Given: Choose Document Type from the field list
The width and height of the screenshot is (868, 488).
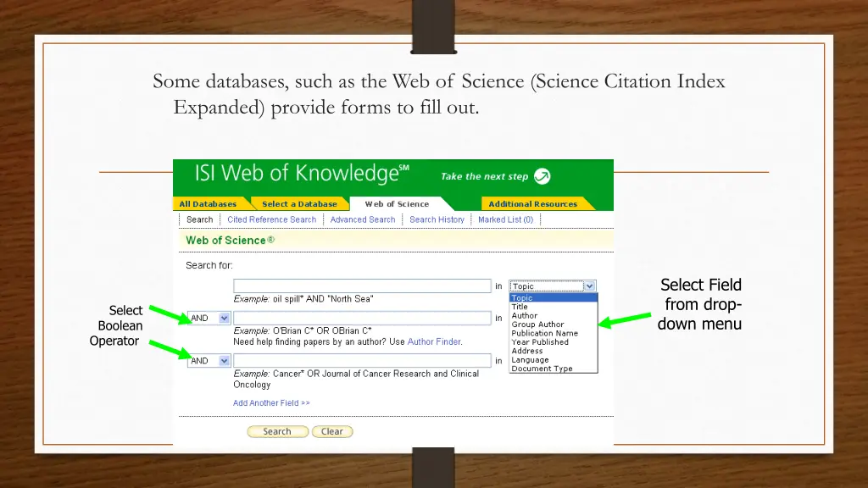Looking at the screenshot, I should coord(553,369).
